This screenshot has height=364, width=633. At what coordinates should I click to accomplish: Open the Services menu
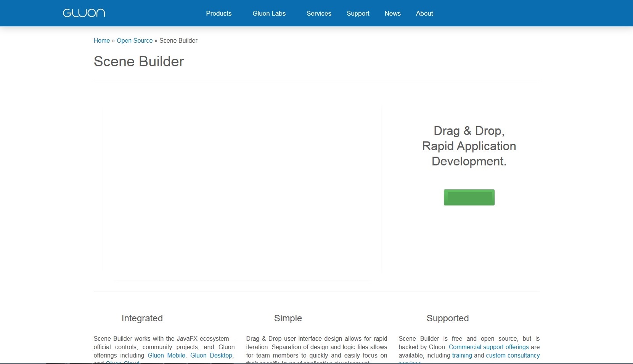(319, 13)
